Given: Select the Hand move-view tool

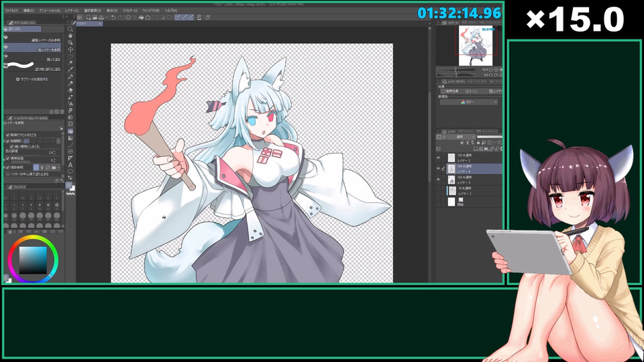Looking at the screenshot, I should click(70, 36).
